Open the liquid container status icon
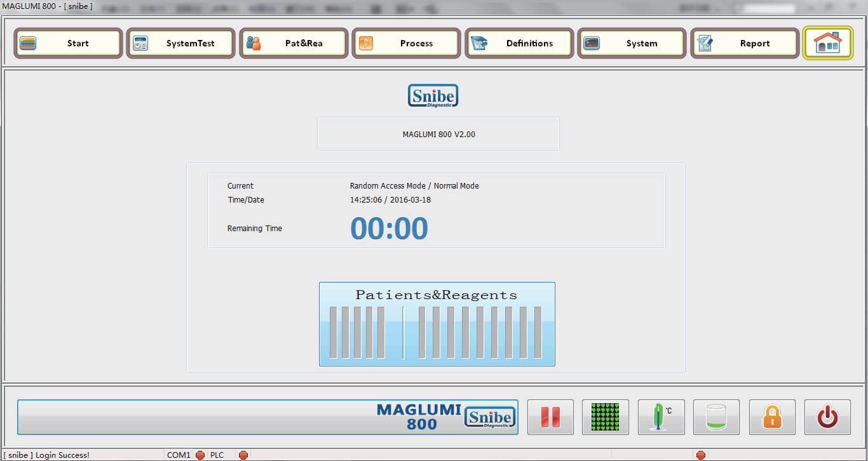 [x=716, y=417]
